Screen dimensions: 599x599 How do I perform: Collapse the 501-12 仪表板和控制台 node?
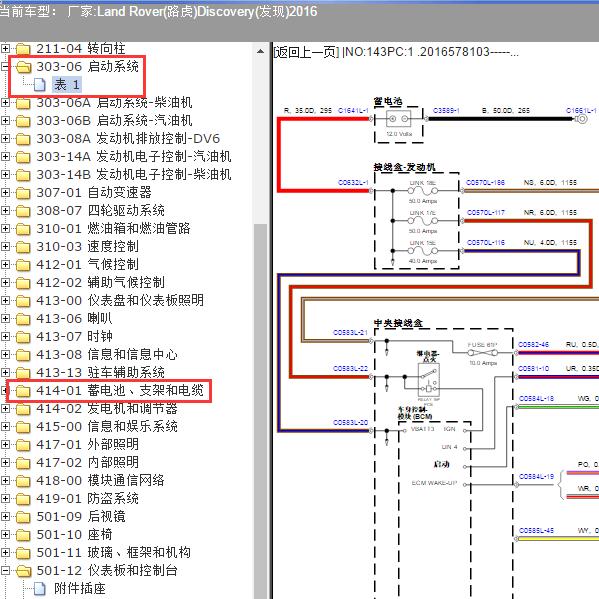pyautogui.click(x=5, y=570)
